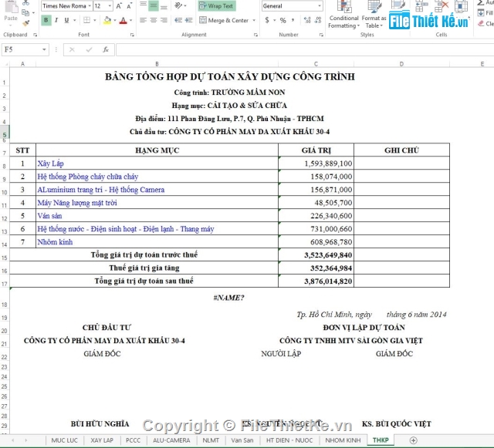This screenshot has height=448, width=494.
Task: Open the Xây Lắp hyperlink
Action: click(50, 163)
